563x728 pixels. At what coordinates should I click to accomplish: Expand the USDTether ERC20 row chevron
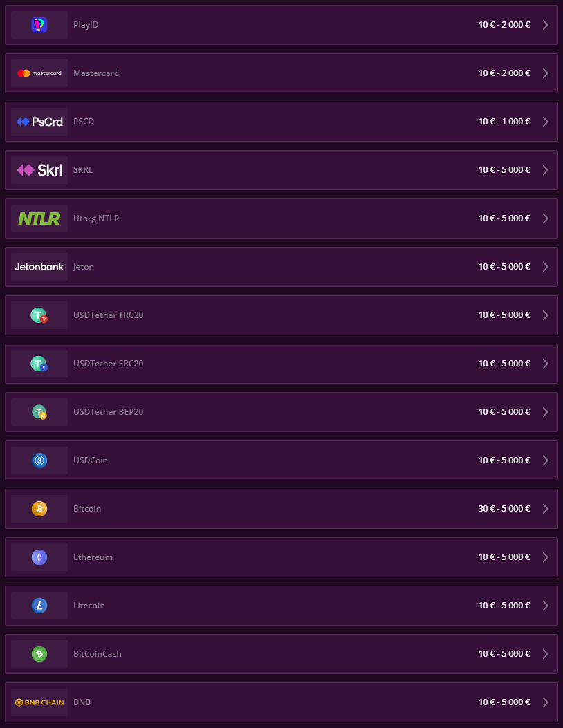[x=546, y=363]
